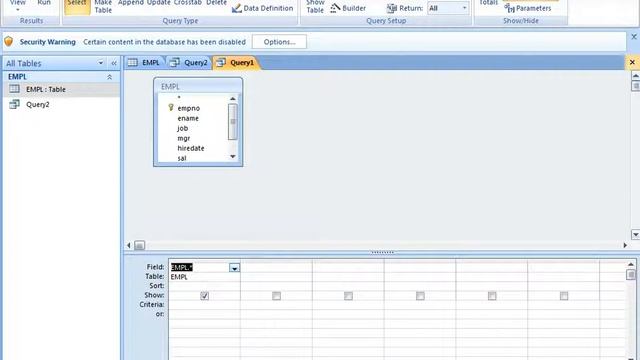Image resolution: width=640 pixels, height=360 pixels.
Task: Click the Field cell of the second column
Action: [276, 267]
